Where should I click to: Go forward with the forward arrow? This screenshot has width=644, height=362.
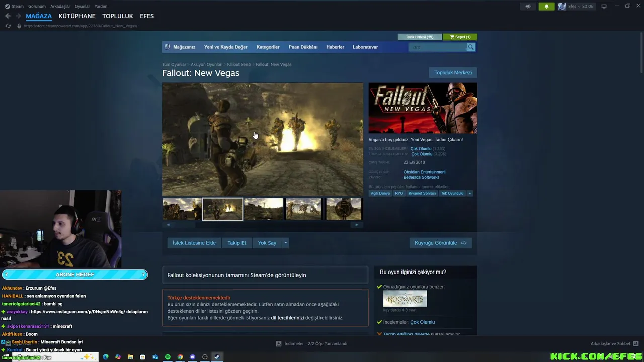(18, 16)
